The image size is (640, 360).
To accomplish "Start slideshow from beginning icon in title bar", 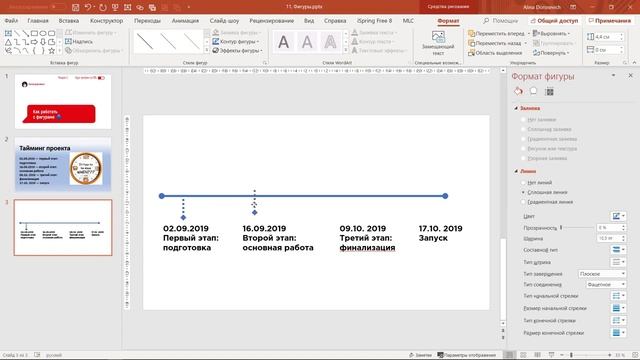I will tap(116, 7).
